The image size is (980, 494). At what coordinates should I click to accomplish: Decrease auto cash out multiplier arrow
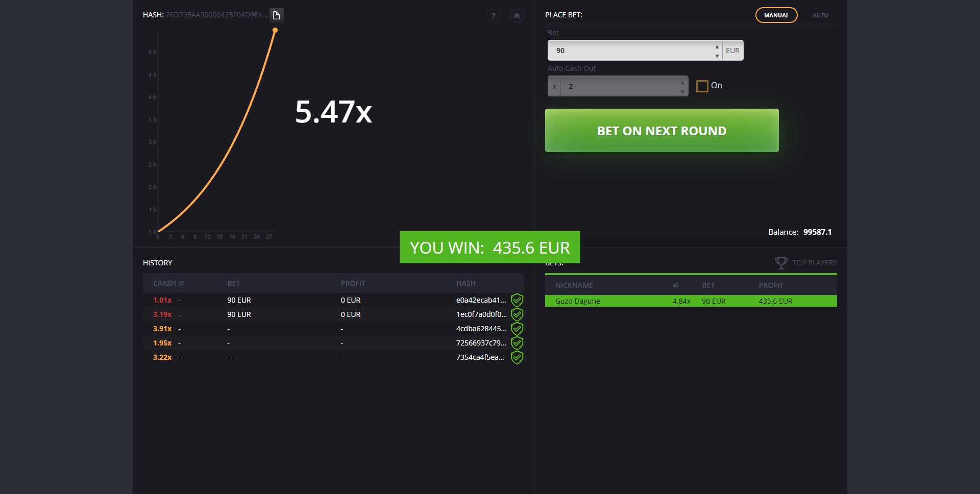click(682, 91)
